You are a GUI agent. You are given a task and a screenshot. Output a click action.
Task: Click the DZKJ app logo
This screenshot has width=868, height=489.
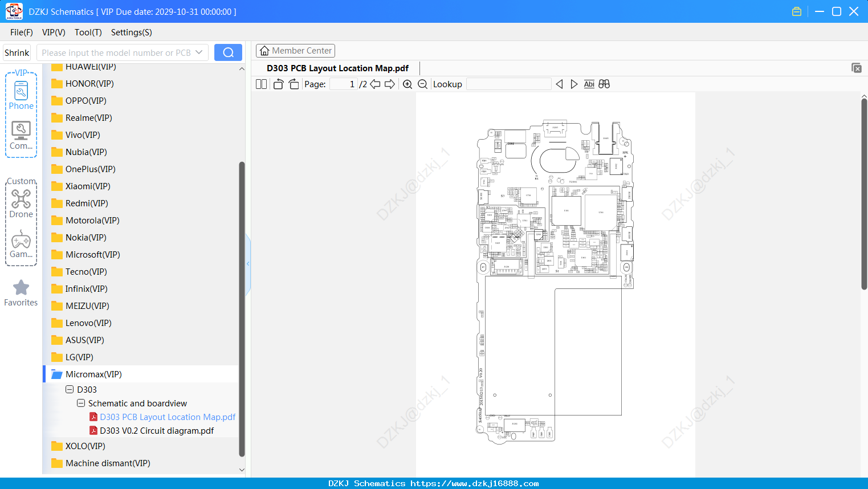tap(14, 11)
